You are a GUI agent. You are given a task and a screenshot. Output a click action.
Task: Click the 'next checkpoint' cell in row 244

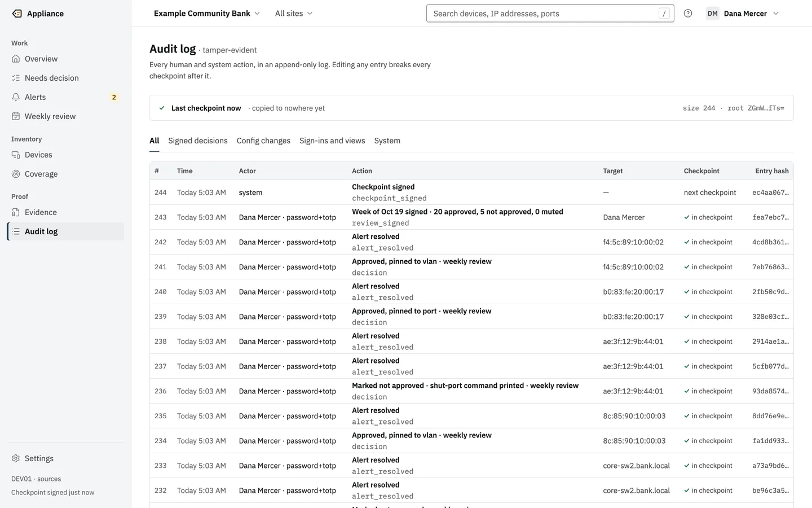click(x=710, y=192)
